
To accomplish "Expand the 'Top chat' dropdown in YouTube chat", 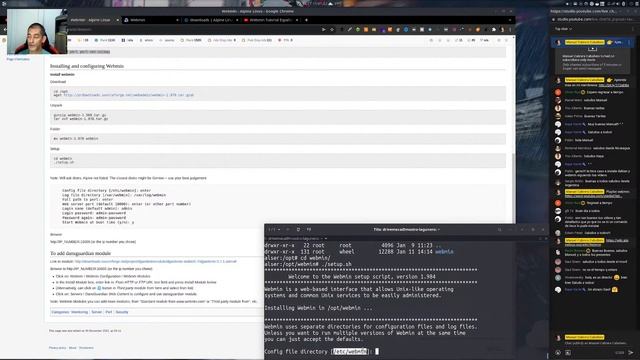I will coord(563,29).
